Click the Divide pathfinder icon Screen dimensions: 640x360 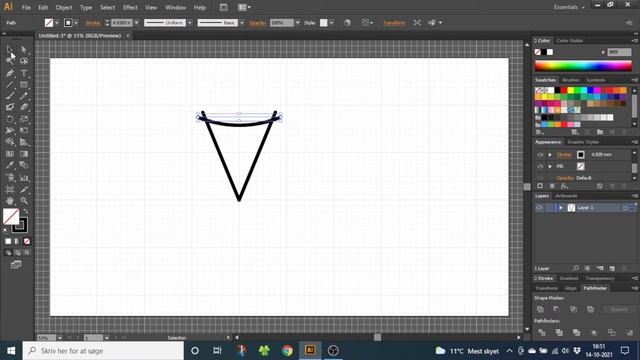click(542, 333)
